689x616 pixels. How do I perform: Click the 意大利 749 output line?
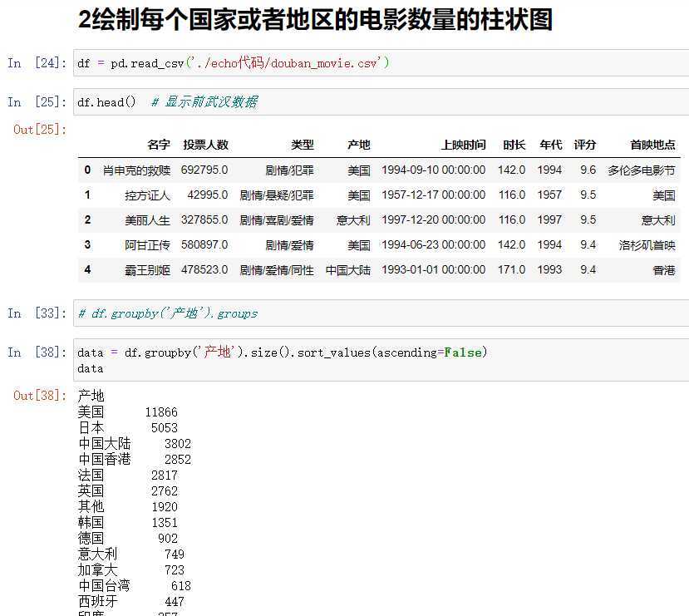coord(131,554)
